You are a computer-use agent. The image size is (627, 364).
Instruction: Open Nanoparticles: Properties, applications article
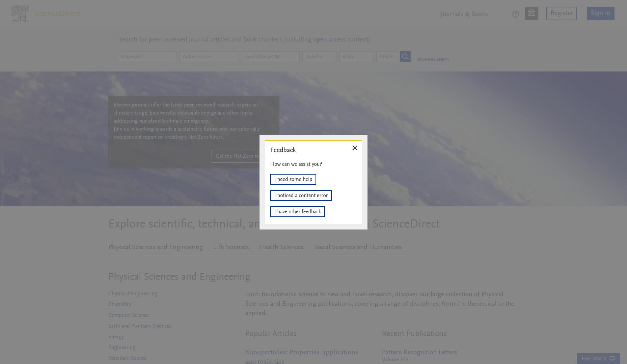(301, 357)
